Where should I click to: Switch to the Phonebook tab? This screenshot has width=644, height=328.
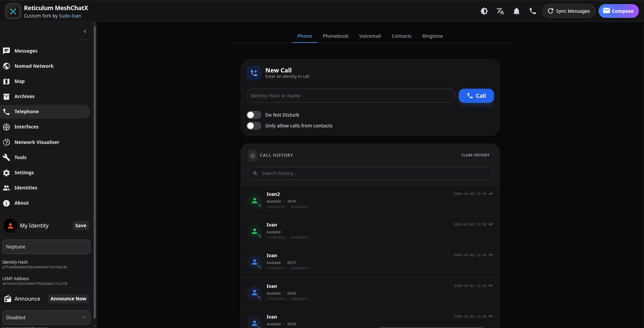pyautogui.click(x=335, y=36)
